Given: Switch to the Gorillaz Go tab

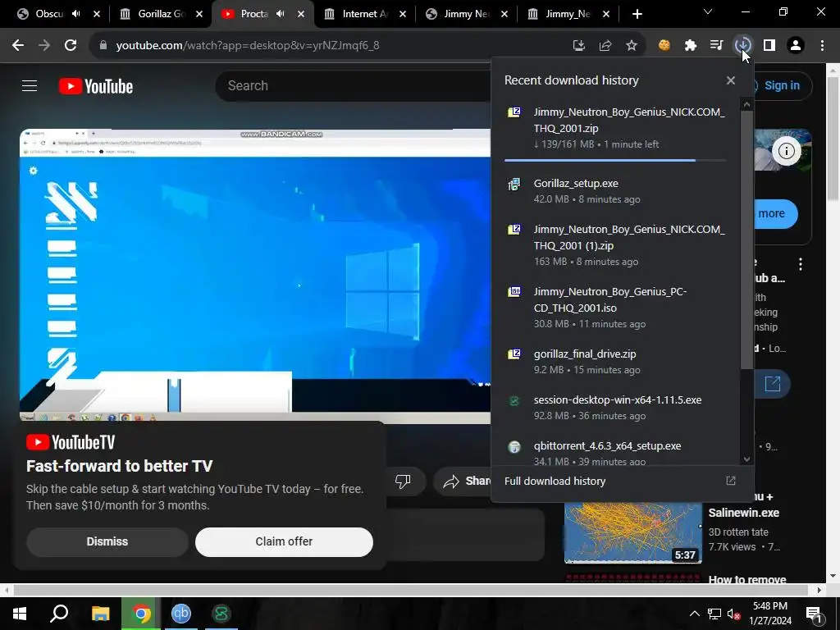Looking at the screenshot, I should 161,14.
